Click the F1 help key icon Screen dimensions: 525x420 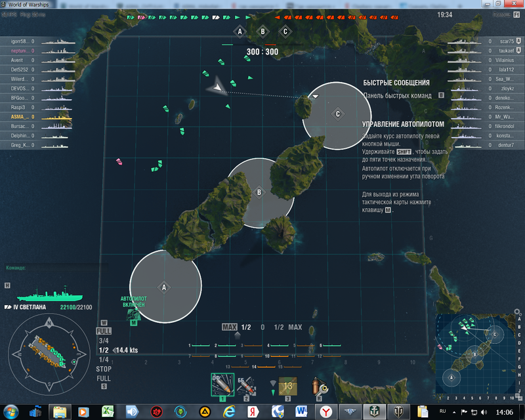tap(516, 14)
